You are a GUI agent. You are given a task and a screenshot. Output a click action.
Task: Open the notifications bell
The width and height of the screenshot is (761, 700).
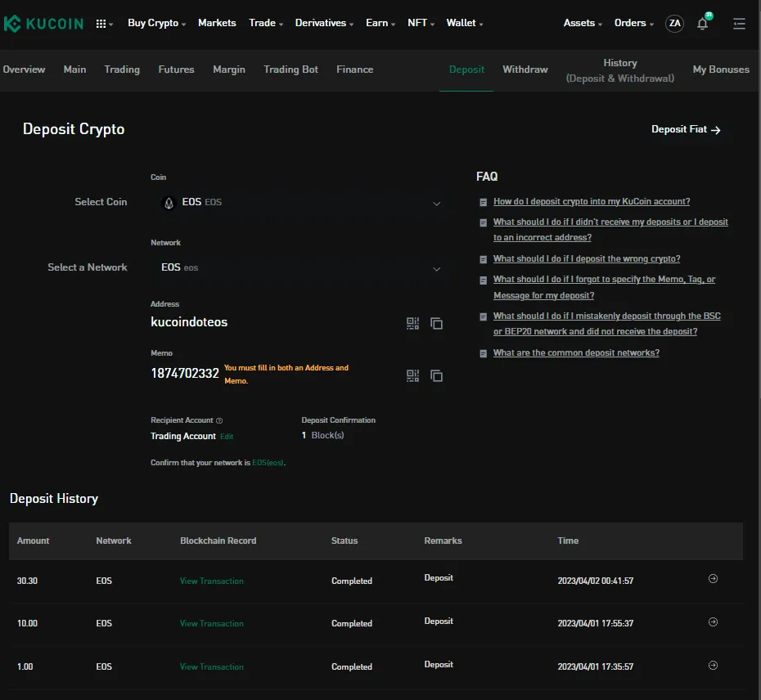[703, 23]
